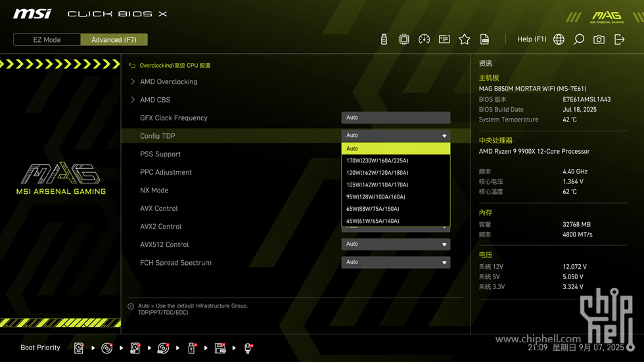
Task: Exit BIOS with the exit-door icon
Action: (x=619, y=39)
